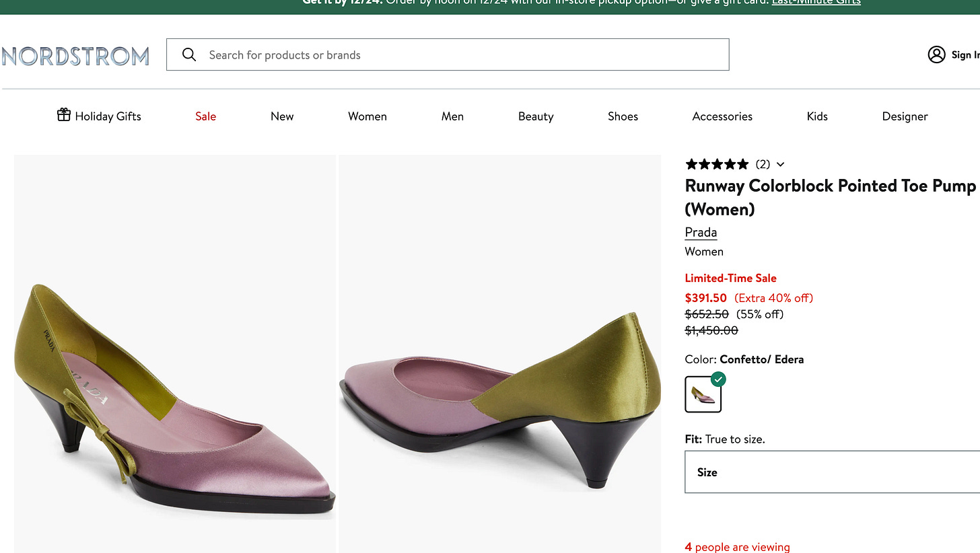The height and width of the screenshot is (553, 980).
Task: Click the crossed-out $1,450.00 original price
Action: click(x=711, y=330)
